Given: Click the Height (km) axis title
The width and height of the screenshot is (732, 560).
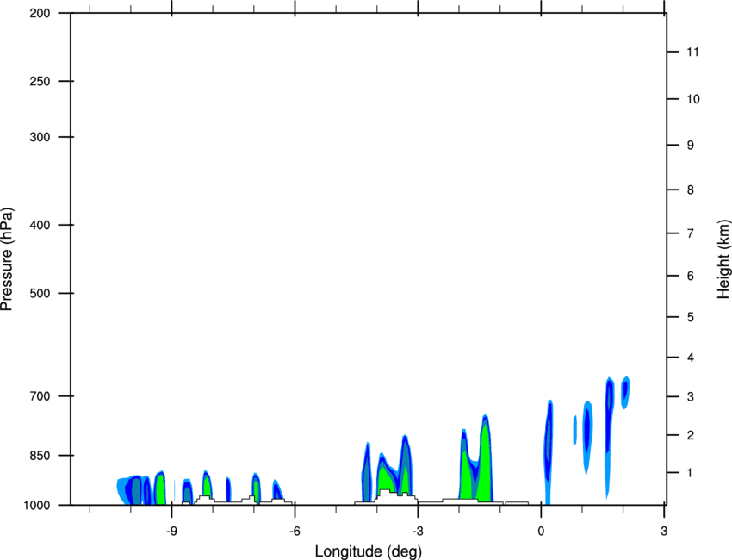Looking at the screenshot, I should click(x=723, y=258).
